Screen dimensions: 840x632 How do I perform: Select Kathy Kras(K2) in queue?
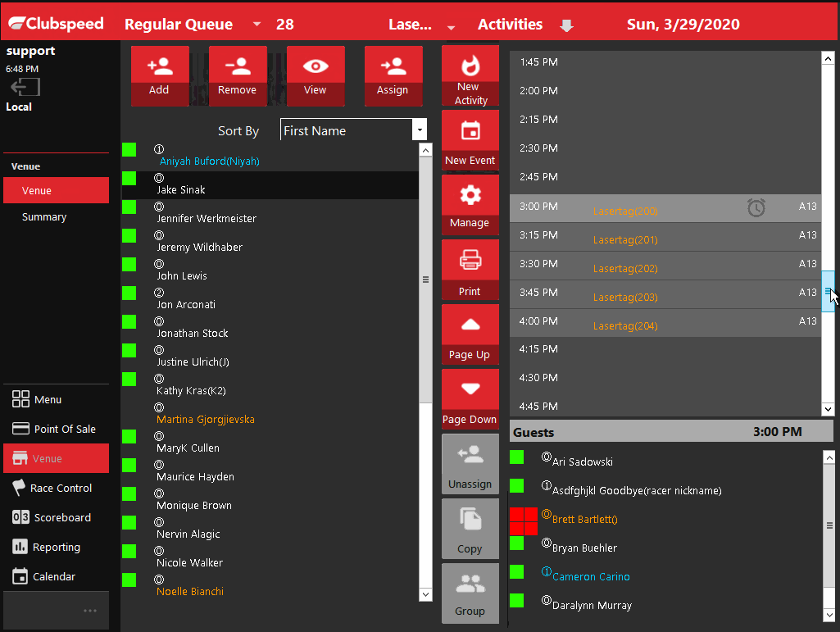[270, 385]
